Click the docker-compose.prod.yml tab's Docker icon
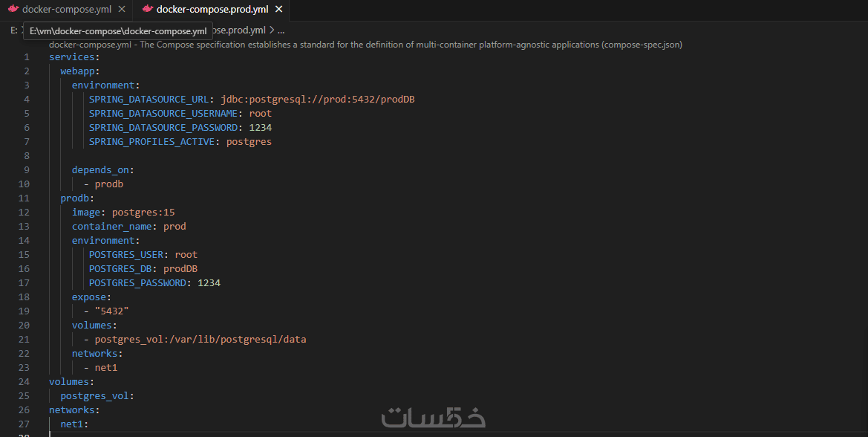868x437 pixels. tap(147, 10)
